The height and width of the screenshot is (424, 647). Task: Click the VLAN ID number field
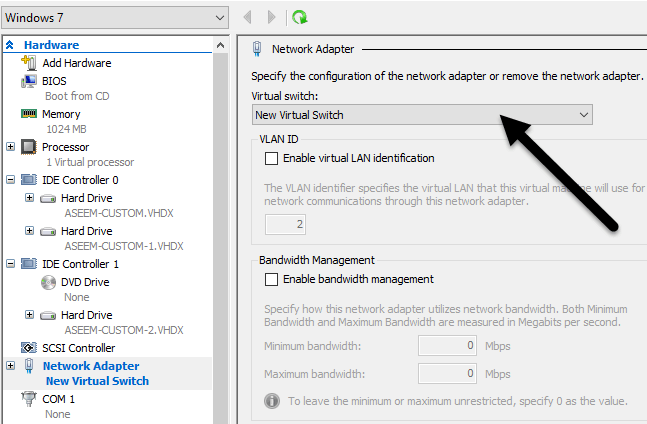click(285, 225)
